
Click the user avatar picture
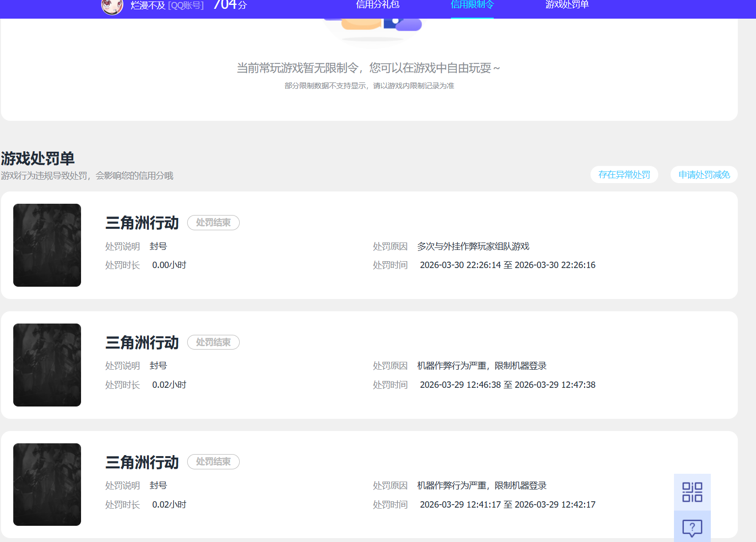coord(112,6)
